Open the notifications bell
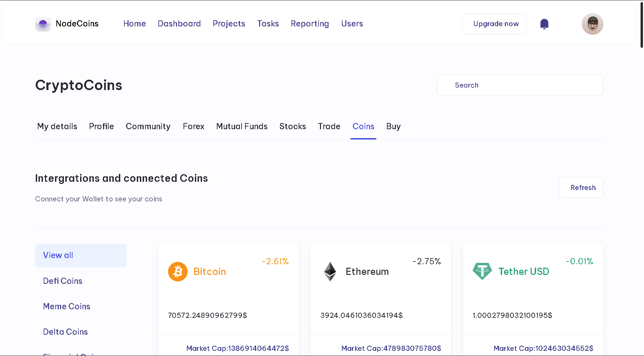 tap(544, 24)
